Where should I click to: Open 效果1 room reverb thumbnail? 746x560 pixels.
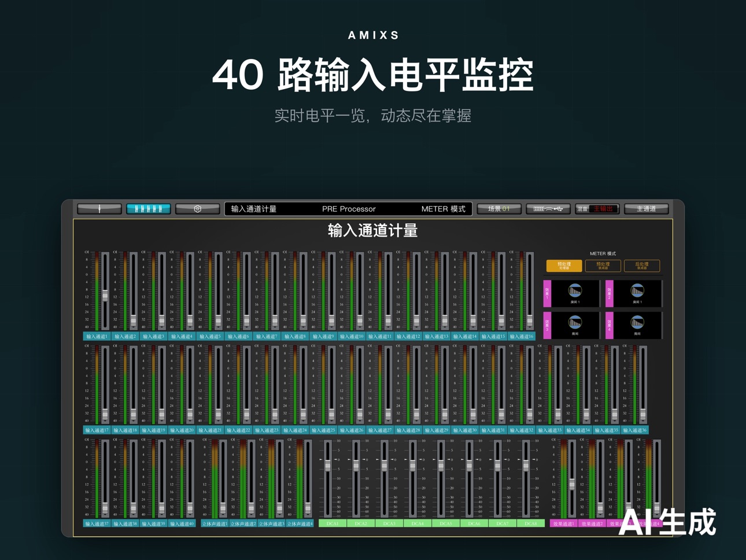575,294
